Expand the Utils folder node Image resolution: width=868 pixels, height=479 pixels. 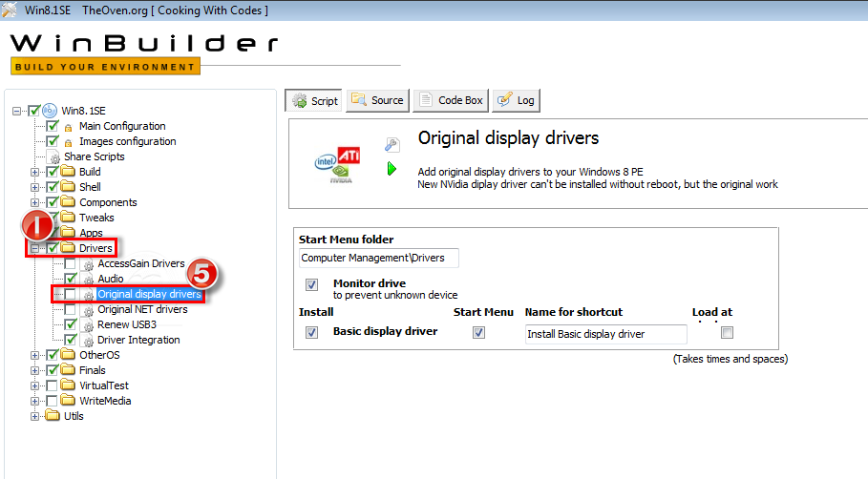tap(35, 416)
